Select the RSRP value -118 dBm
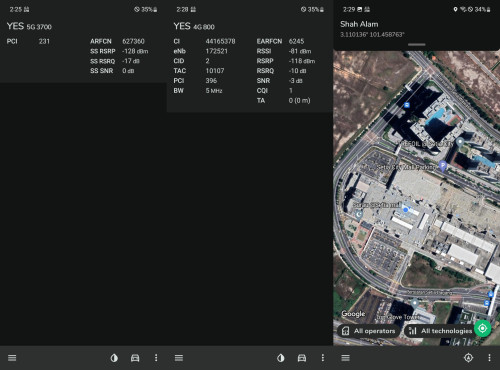Viewport: 500px width, 370px height. click(302, 61)
